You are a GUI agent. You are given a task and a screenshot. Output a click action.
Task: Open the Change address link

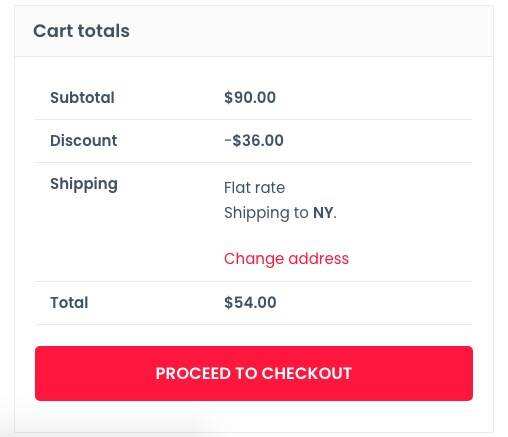pyautogui.click(x=286, y=259)
